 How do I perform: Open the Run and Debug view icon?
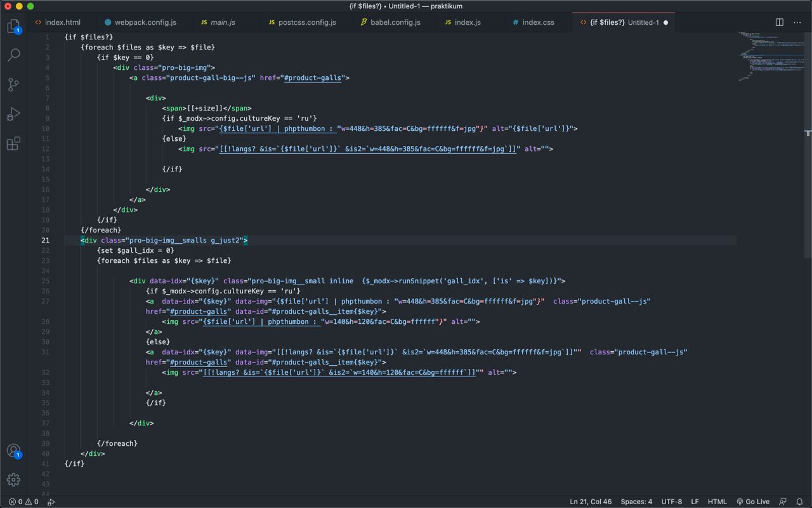click(x=13, y=114)
